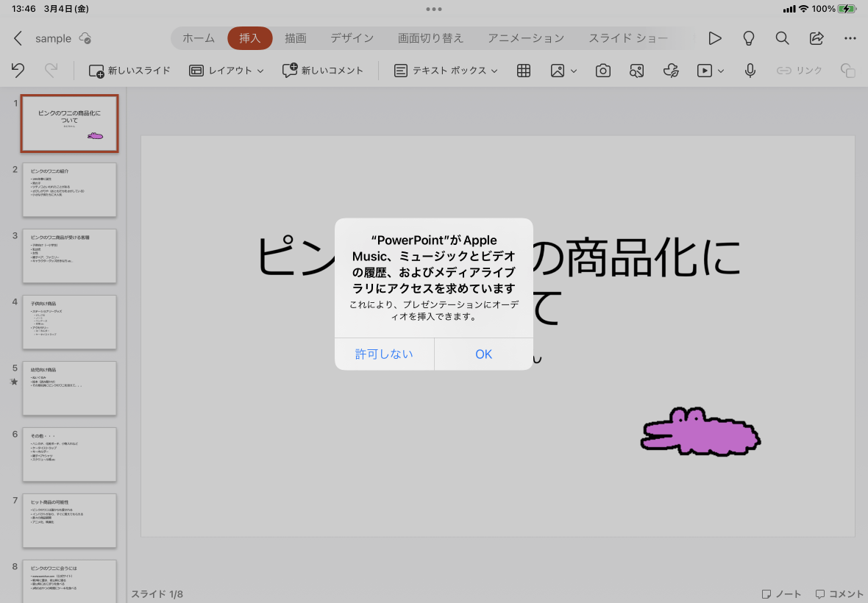Record audio with the microphone icon
Screen dimensions: 868x603
pyautogui.click(x=750, y=70)
